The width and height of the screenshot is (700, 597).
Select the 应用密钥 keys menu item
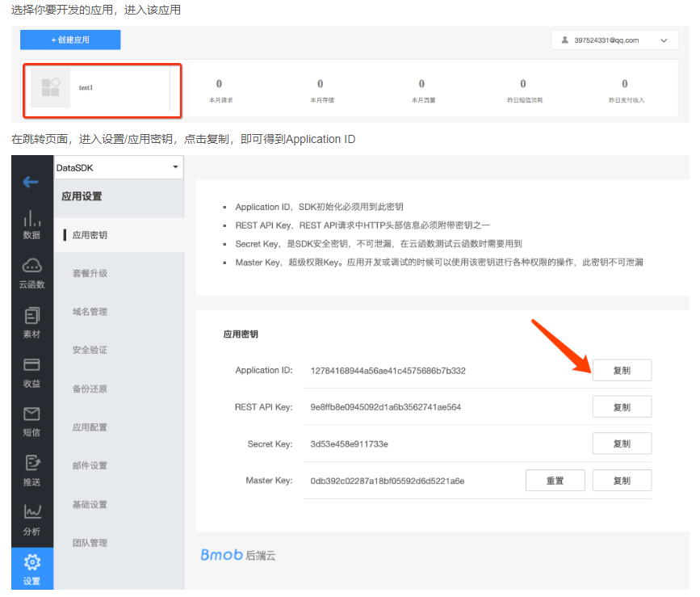tap(90, 235)
